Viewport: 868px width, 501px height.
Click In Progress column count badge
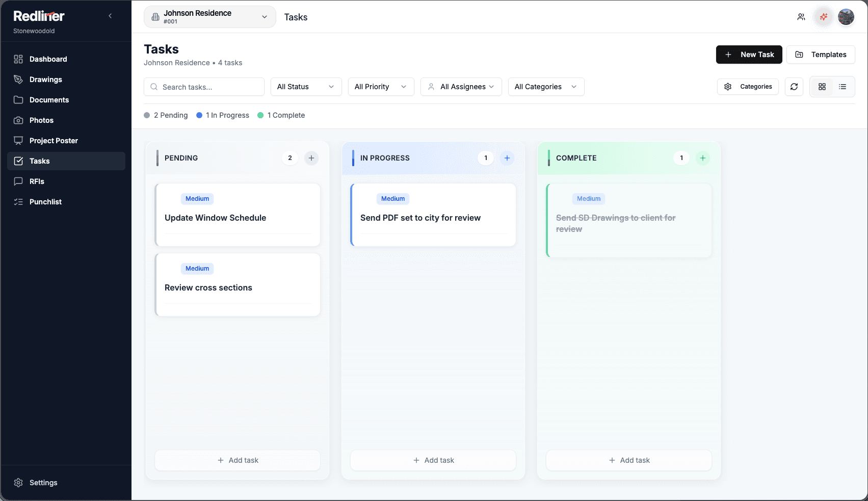tap(486, 158)
